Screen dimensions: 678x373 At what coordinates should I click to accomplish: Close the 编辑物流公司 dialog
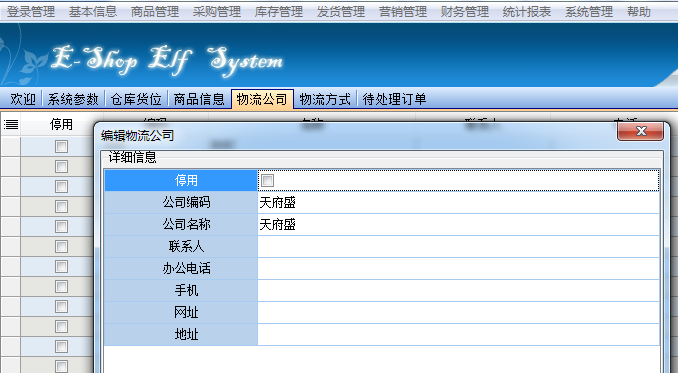click(x=640, y=131)
